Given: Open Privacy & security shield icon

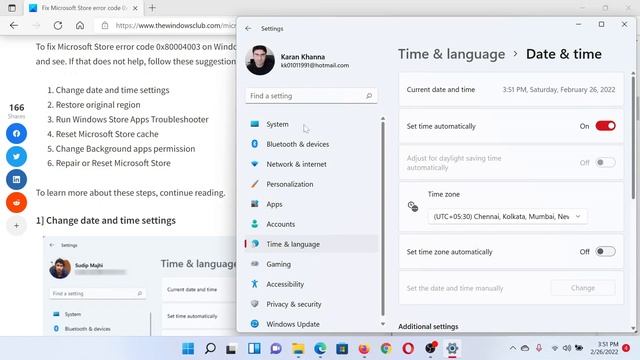Looking at the screenshot, I should click(x=255, y=304).
